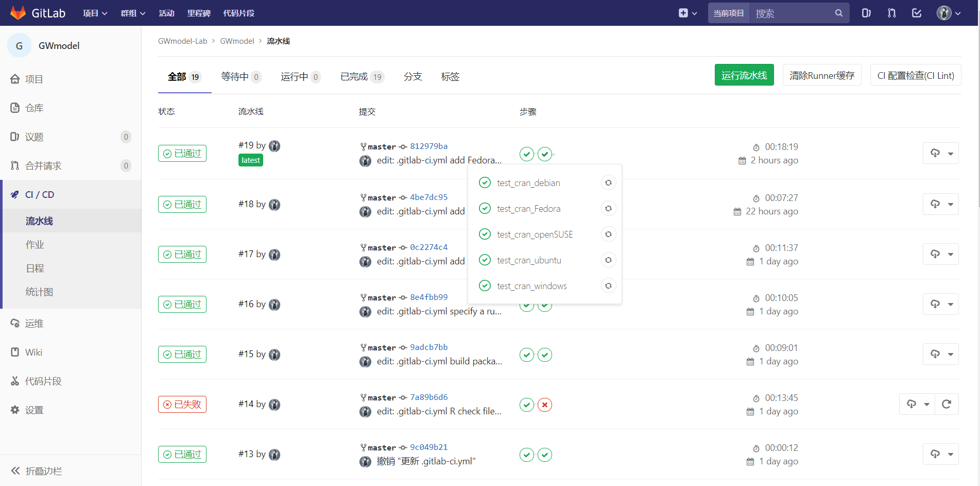
Task: Open artifacts download dropdown for pipeline #19
Action: point(941,154)
